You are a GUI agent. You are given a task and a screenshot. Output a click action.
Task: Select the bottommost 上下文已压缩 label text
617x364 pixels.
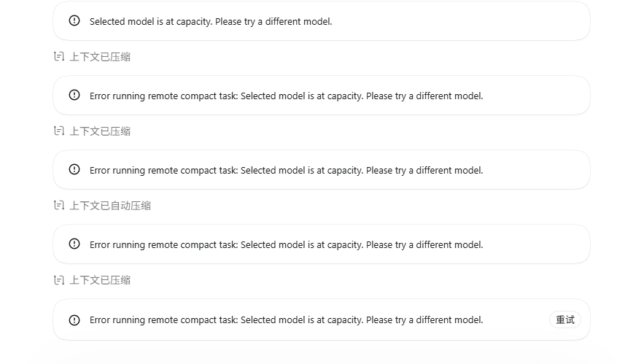(x=100, y=280)
